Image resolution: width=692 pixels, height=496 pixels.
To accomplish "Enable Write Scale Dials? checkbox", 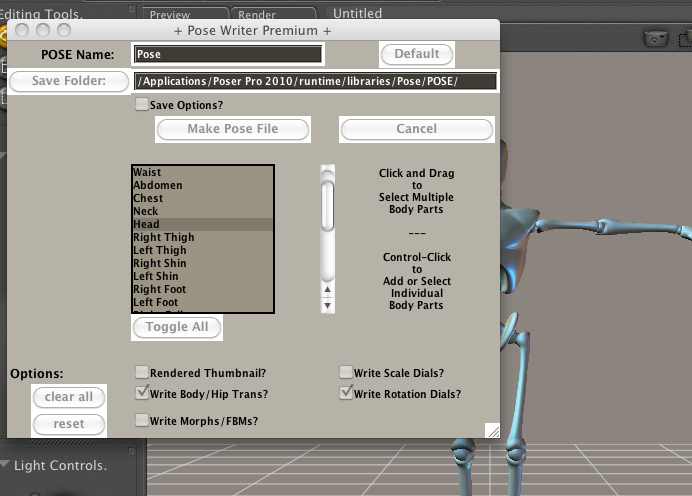I will pyautogui.click(x=346, y=372).
